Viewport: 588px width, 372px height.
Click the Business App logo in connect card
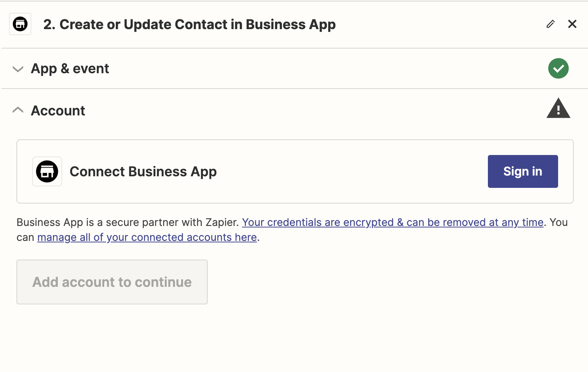(x=47, y=171)
